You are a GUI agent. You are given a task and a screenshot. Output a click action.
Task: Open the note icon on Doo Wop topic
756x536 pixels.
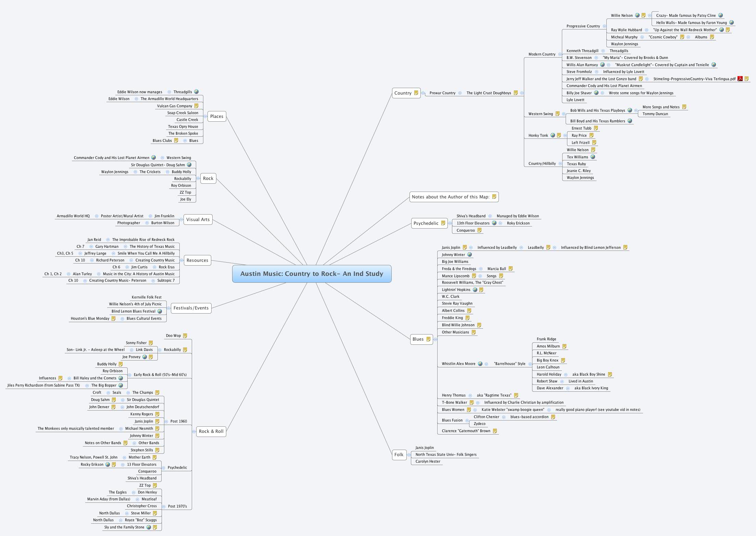[185, 336]
